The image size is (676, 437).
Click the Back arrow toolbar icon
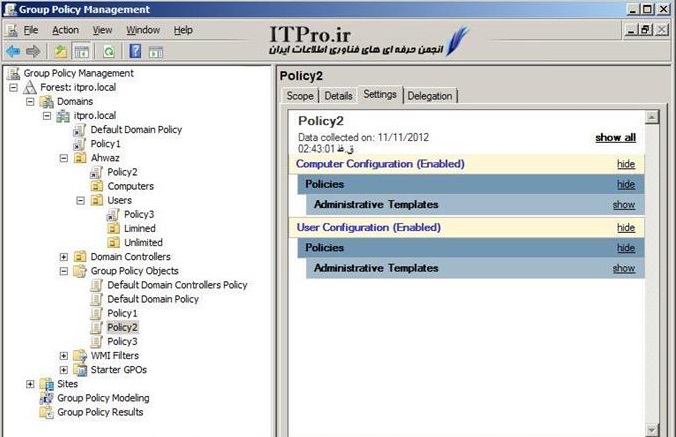point(13,51)
